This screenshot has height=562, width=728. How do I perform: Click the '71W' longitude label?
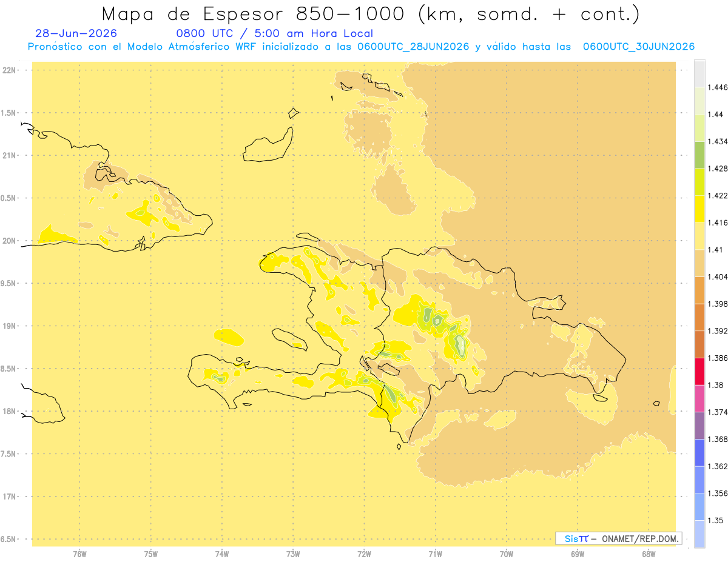tap(435, 554)
